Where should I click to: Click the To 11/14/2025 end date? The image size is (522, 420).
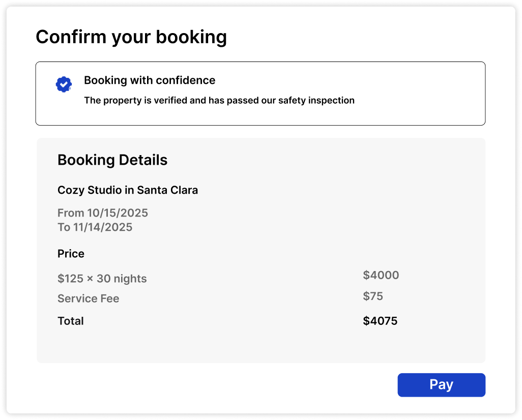point(95,227)
